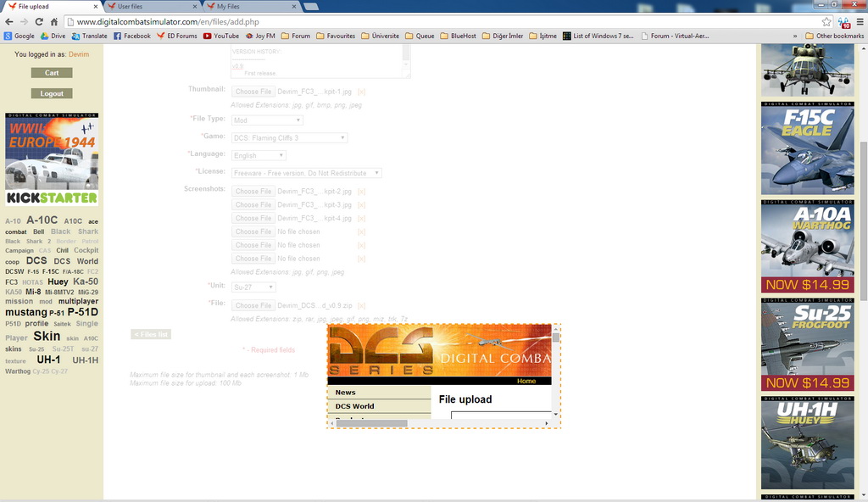868x502 pixels.
Task: Open the Devrim username link
Action: click(x=79, y=54)
